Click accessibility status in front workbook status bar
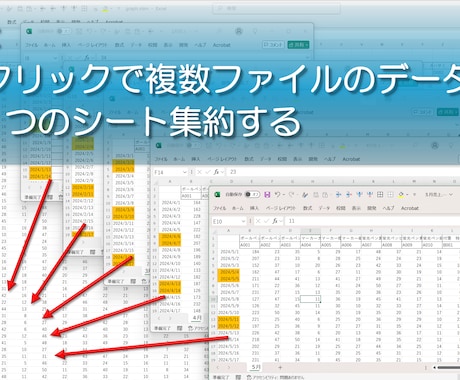The width and height of the screenshot is (460, 380). coord(276,377)
